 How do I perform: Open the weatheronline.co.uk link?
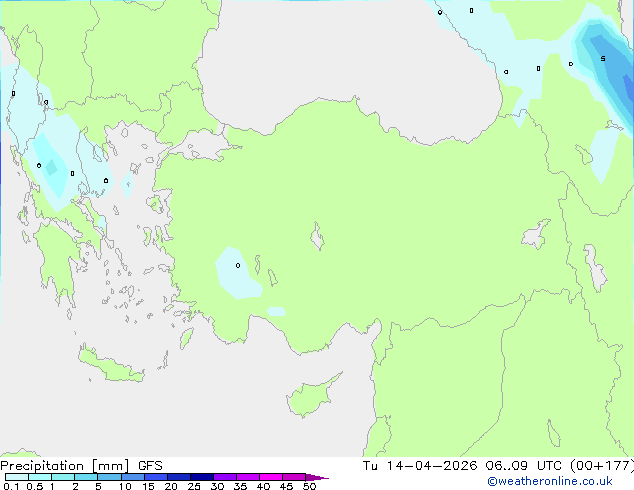click(550, 481)
